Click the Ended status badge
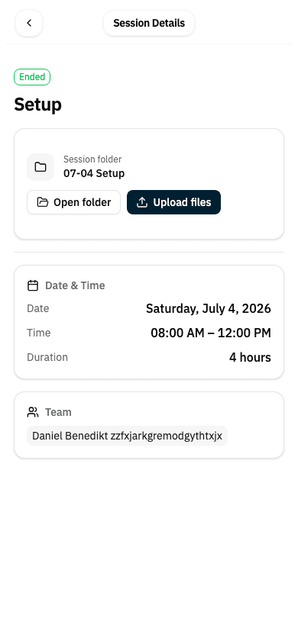The width and height of the screenshot is (298, 644). (x=32, y=77)
